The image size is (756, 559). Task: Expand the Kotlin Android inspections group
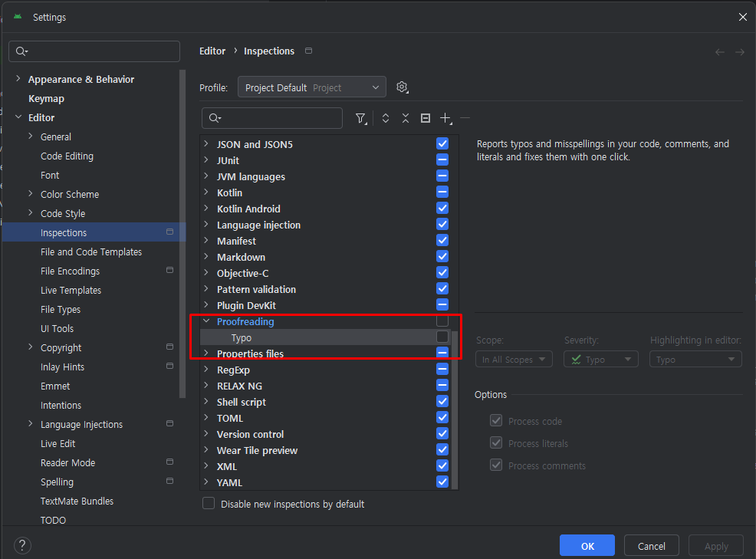pyautogui.click(x=206, y=209)
